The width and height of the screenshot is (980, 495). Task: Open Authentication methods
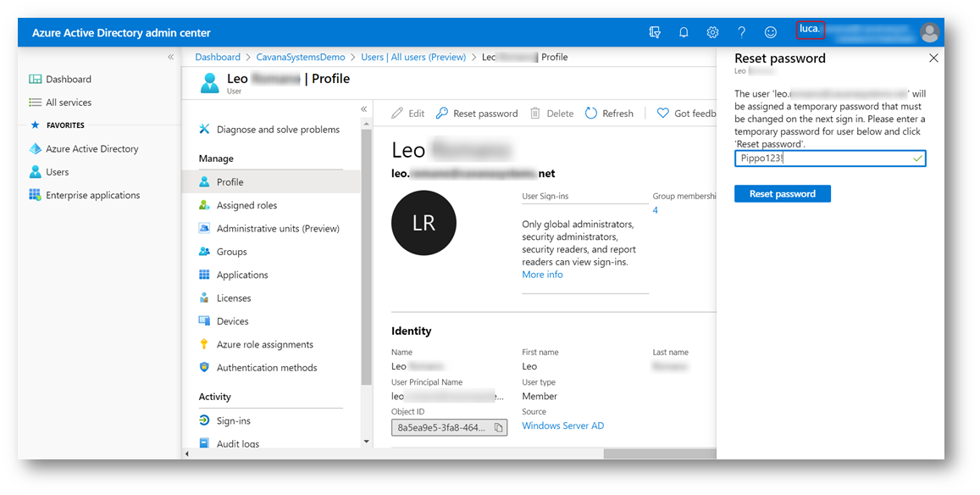click(258, 367)
